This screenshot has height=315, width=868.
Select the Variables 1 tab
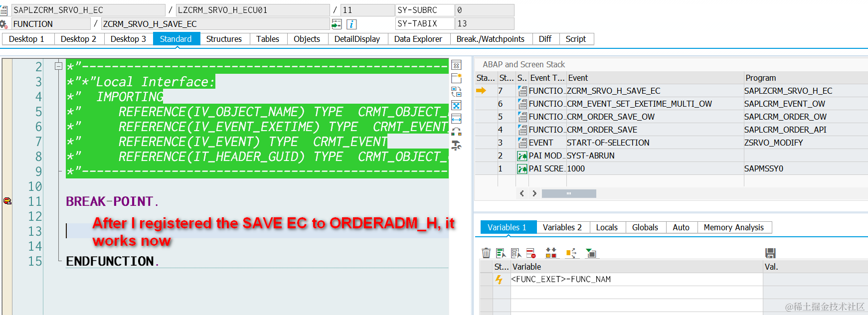[x=508, y=227]
